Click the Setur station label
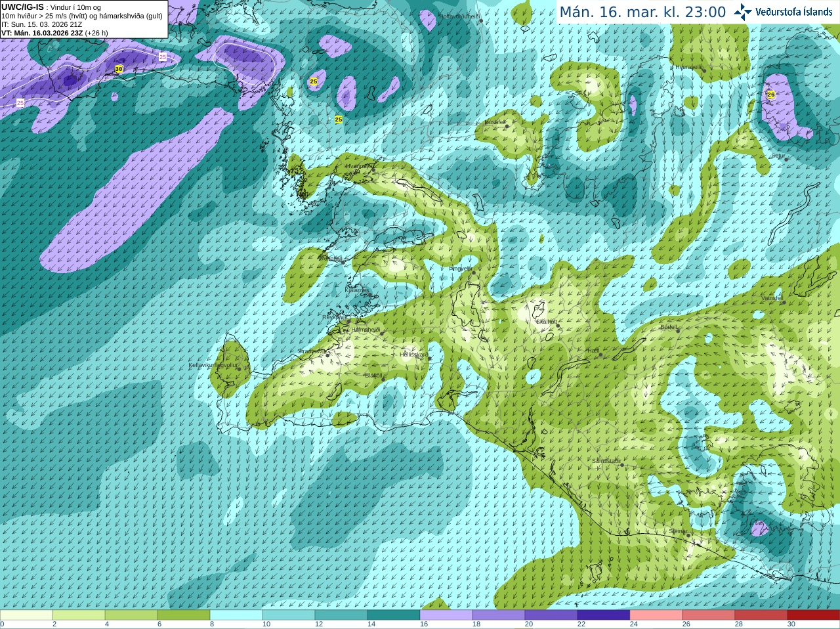Screen dimensions: 840x629 [778, 156]
